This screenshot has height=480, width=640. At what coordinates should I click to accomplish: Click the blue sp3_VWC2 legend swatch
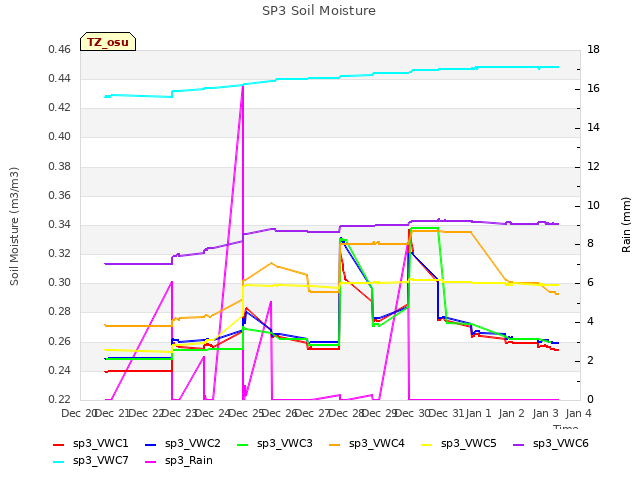(x=151, y=444)
